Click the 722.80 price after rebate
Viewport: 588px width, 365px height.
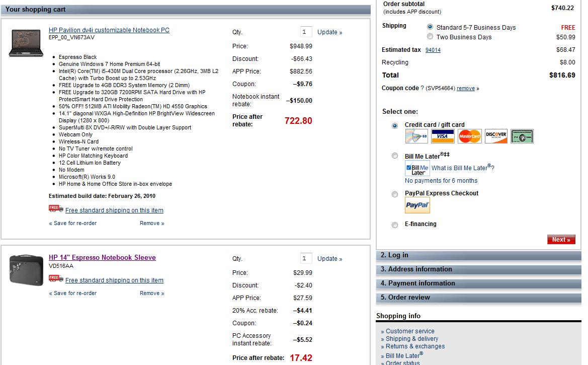coord(298,120)
